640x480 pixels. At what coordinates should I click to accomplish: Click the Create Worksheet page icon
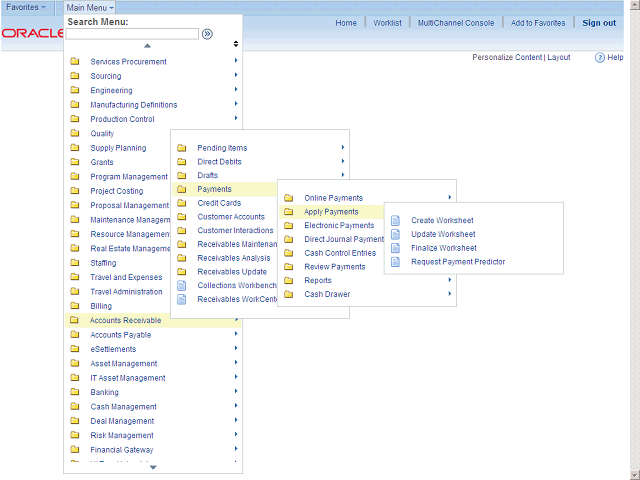point(395,220)
